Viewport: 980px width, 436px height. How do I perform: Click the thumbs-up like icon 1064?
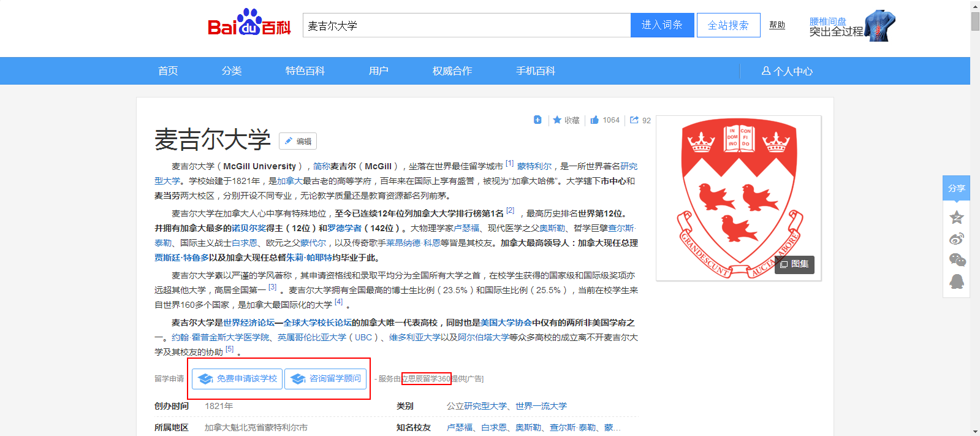594,120
